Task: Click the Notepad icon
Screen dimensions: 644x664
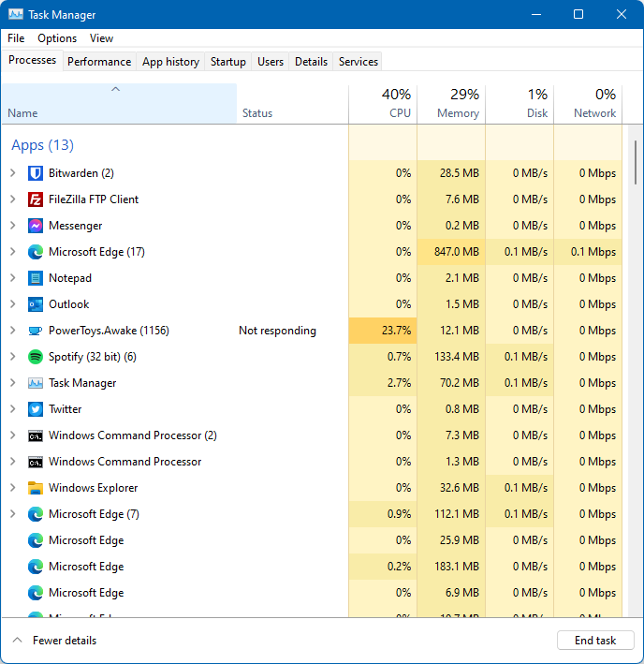Action: coord(36,278)
